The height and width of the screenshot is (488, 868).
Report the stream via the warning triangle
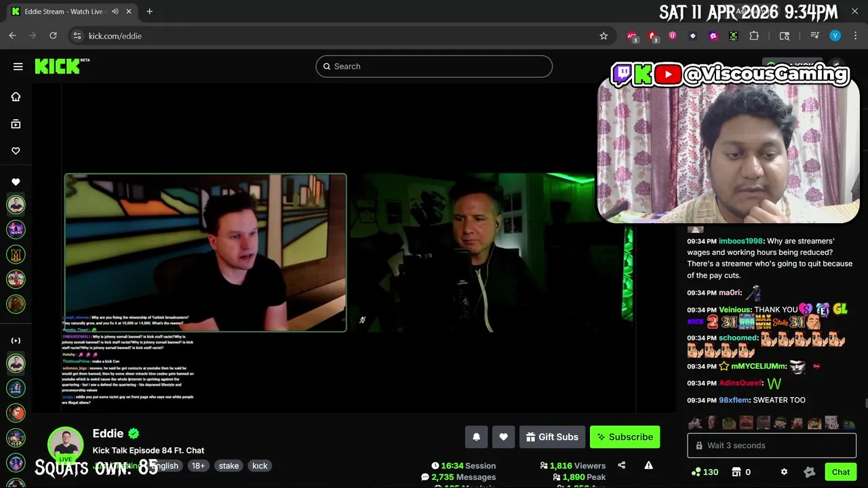pos(648,465)
